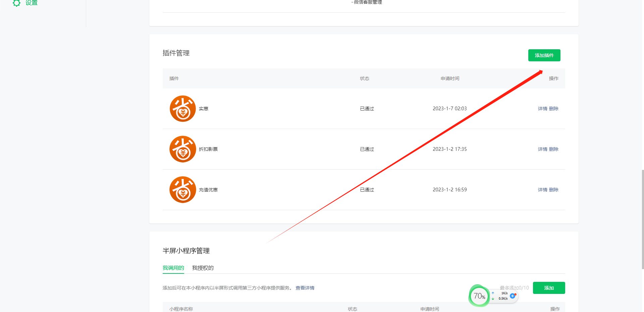Switch to the 我授权的 tab
Viewport: 644px width, 312px height.
coord(203,268)
